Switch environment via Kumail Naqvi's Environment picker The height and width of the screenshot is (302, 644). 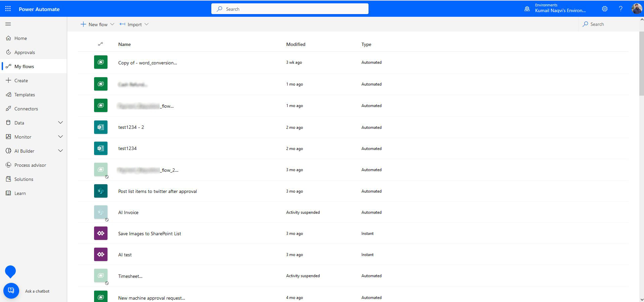[560, 8]
